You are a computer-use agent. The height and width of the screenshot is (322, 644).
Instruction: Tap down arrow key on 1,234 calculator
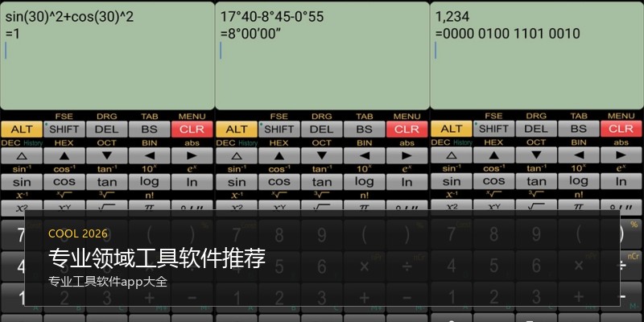tap(536, 155)
